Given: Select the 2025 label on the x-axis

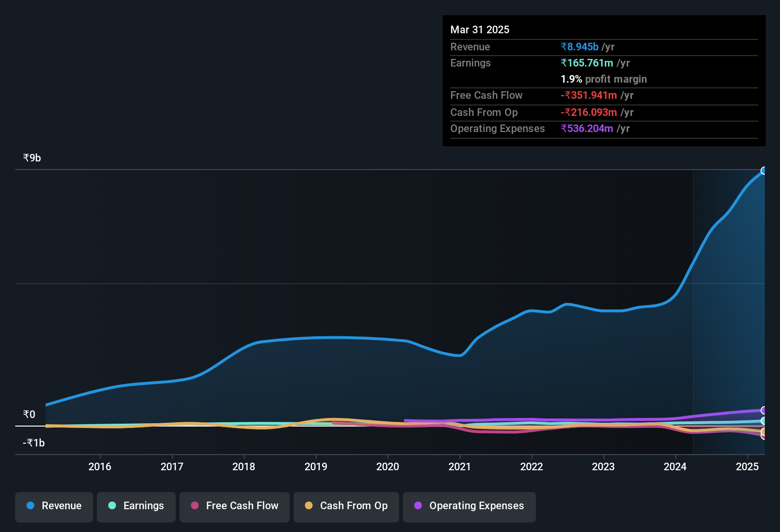Looking at the screenshot, I should [x=747, y=466].
